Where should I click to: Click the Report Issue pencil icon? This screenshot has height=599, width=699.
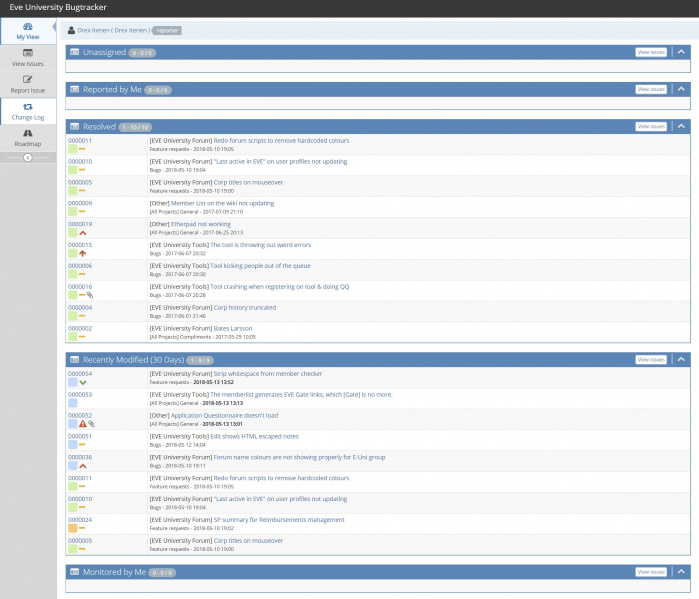[x=27, y=79]
